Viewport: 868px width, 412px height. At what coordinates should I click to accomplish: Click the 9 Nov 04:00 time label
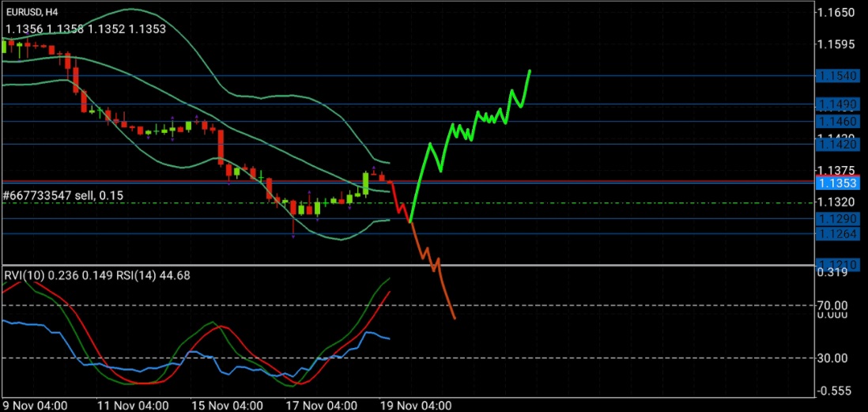(36, 404)
